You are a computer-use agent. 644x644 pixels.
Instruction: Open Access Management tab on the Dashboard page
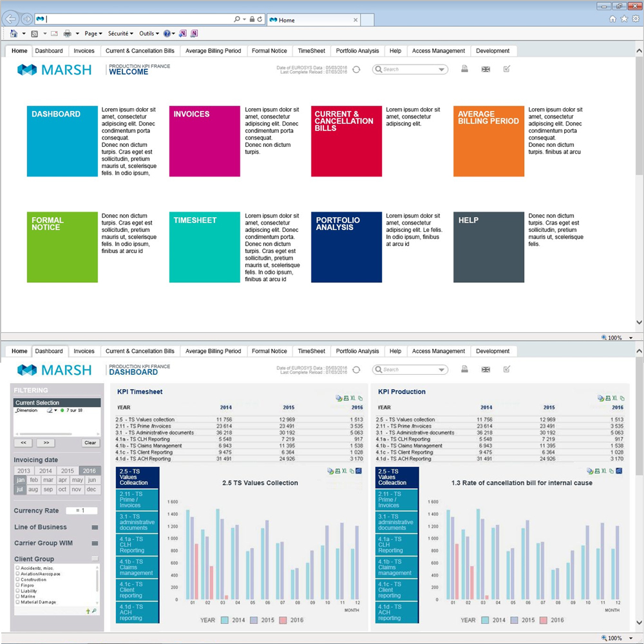(438, 351)
